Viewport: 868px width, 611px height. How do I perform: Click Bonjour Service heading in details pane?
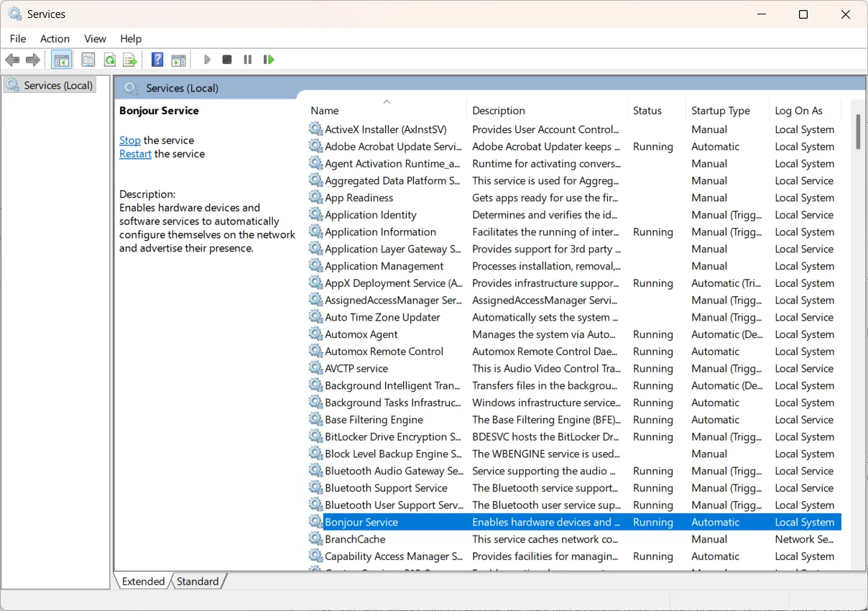[x=159, y=111]
